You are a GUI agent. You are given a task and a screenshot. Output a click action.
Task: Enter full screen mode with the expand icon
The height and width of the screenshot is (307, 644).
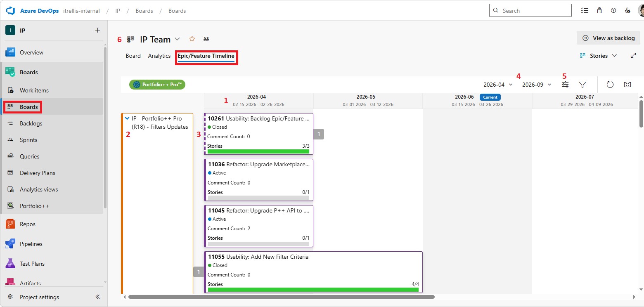coord(633,55)
